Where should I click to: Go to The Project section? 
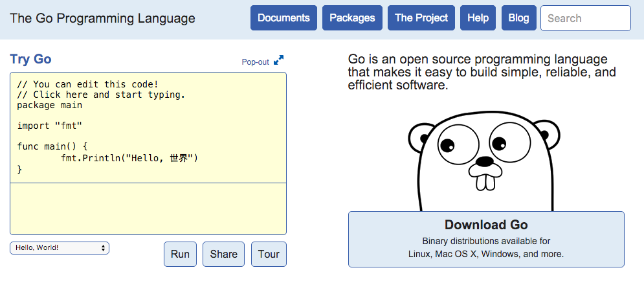coord(421,18)
